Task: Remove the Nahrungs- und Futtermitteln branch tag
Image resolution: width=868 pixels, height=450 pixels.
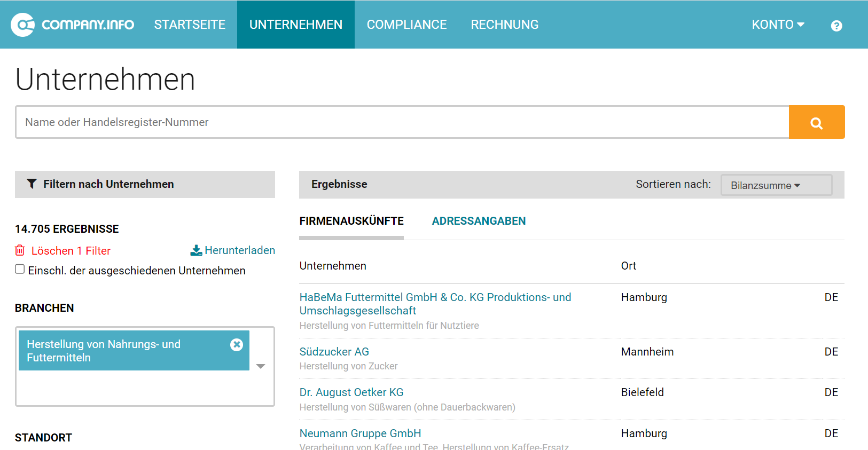Action: pyautogui.click(x=237, y=345)
